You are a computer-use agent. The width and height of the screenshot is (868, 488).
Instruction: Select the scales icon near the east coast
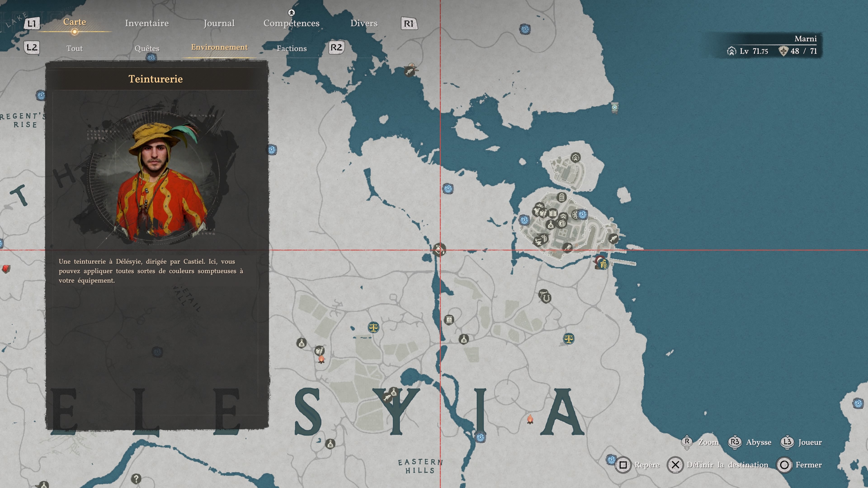coord(569,338)
